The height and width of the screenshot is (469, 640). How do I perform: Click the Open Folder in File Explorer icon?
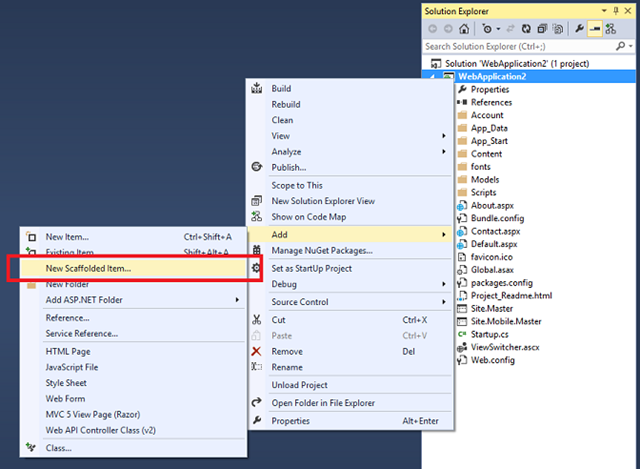pos(257,402)
